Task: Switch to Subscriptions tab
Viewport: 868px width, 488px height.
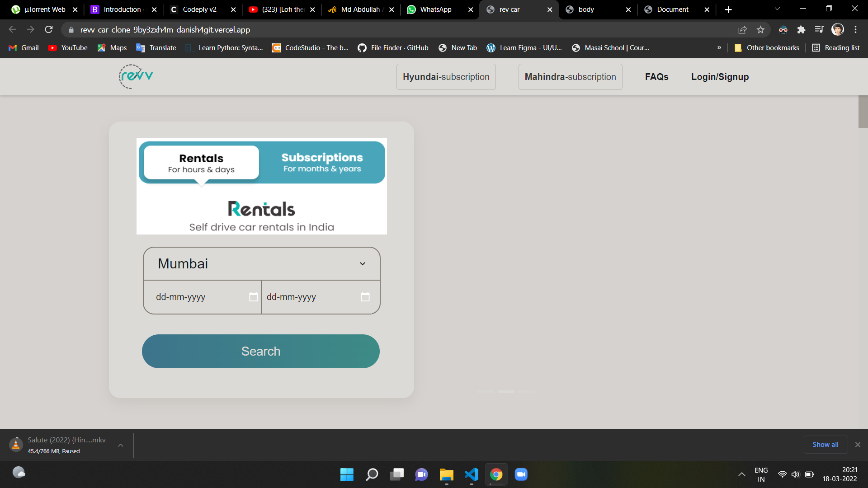Action: point(322,163)
